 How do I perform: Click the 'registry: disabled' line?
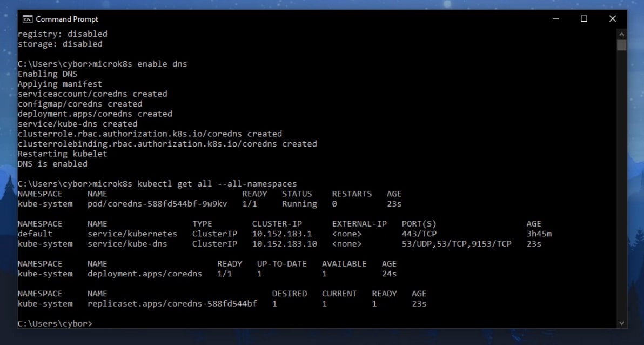[63, 34]
